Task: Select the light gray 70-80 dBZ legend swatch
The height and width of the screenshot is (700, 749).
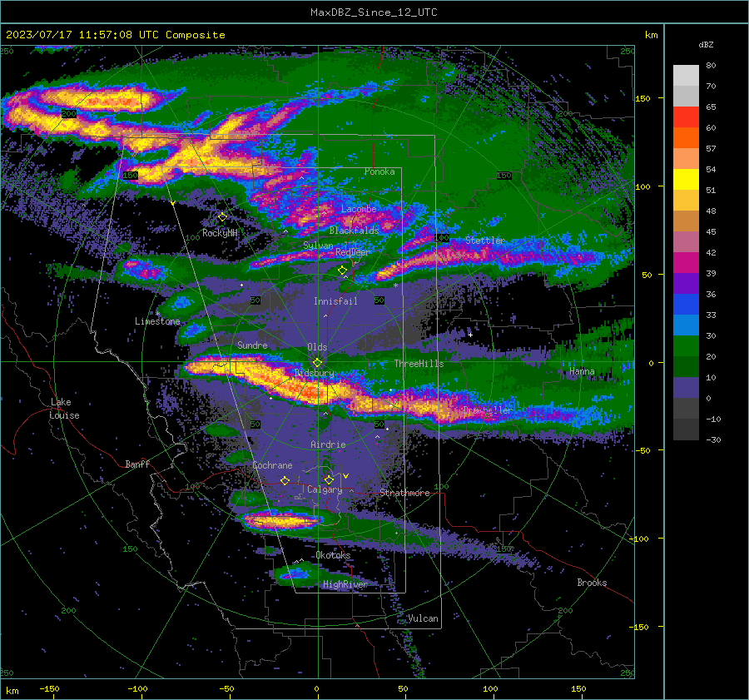Action: [686, 76]
